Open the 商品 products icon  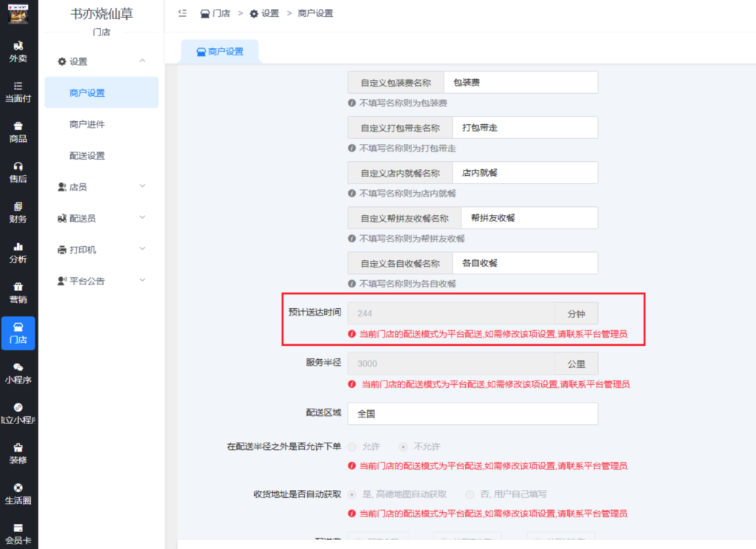point(18,132)
